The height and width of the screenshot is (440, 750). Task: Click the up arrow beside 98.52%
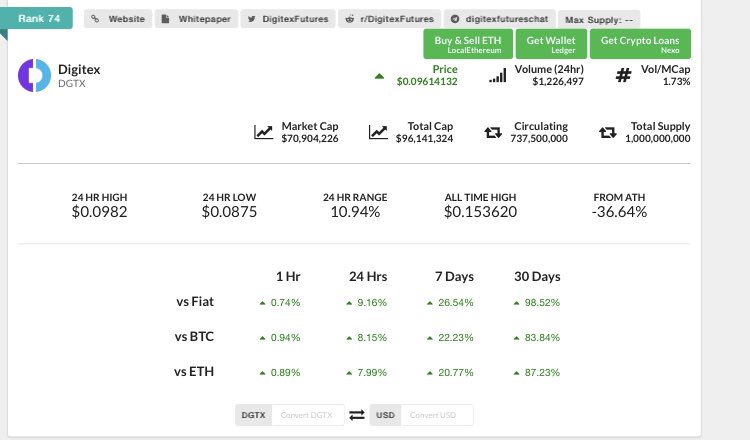tap(516, 303)
